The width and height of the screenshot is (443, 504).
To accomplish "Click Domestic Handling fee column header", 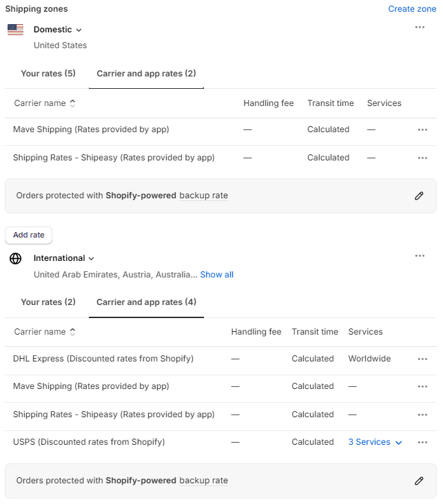I will pos(268,103).
